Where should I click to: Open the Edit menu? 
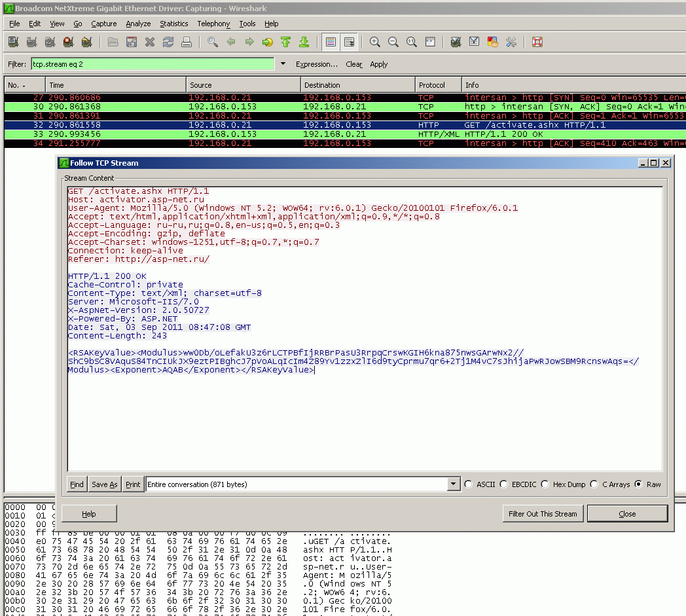click(x=35, y=24)
